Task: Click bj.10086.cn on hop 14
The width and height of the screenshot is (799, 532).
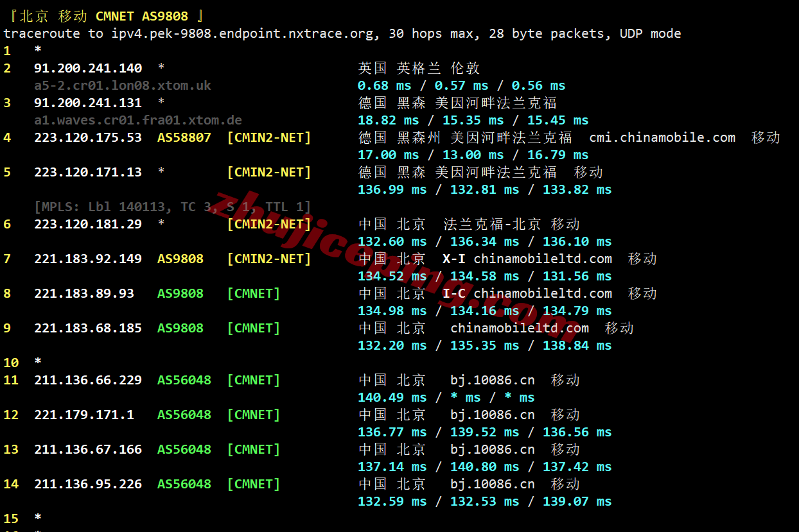Action: pyautogui.click(x=493, y=484)
